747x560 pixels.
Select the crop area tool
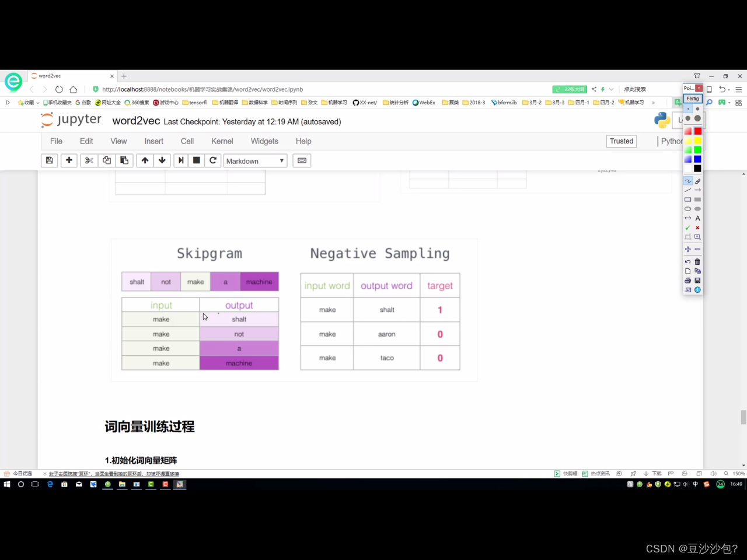tap(688, 237)
